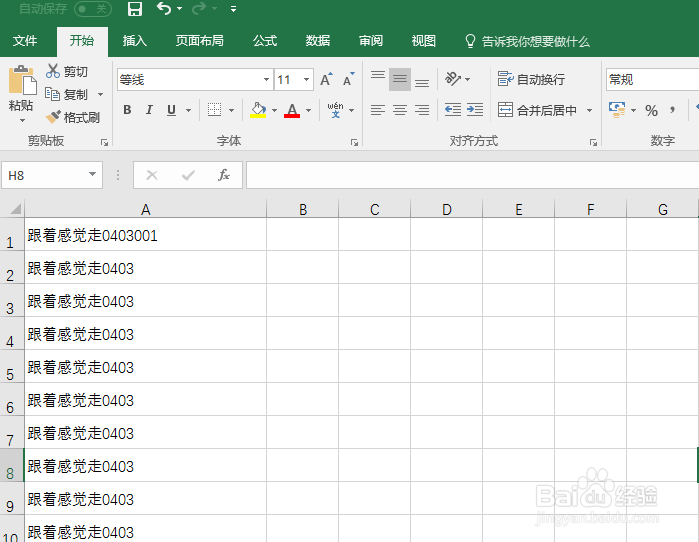Click the decrease indent icon
The width and height of the screenshot is (699, 542).
[x=453, y=110]
